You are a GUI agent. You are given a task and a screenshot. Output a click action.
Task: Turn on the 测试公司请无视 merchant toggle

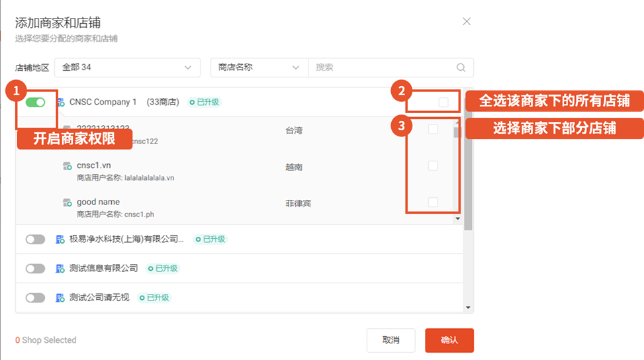pyautogui.click(x=36, y=298)
